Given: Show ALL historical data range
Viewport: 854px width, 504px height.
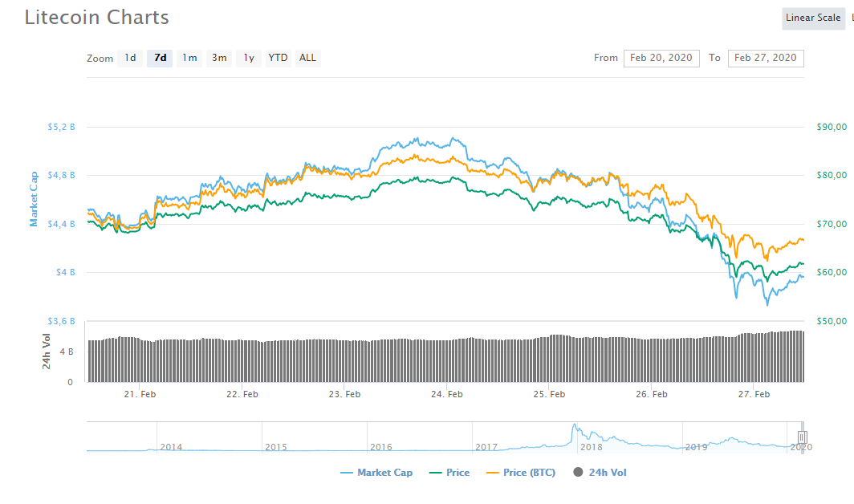Looking at the screenshot, I should pyautogui.click(x=307, y=58).
